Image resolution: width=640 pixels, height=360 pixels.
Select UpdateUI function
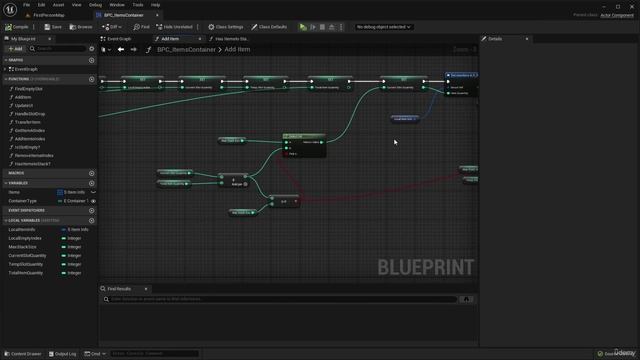click(x=24, y=106)
